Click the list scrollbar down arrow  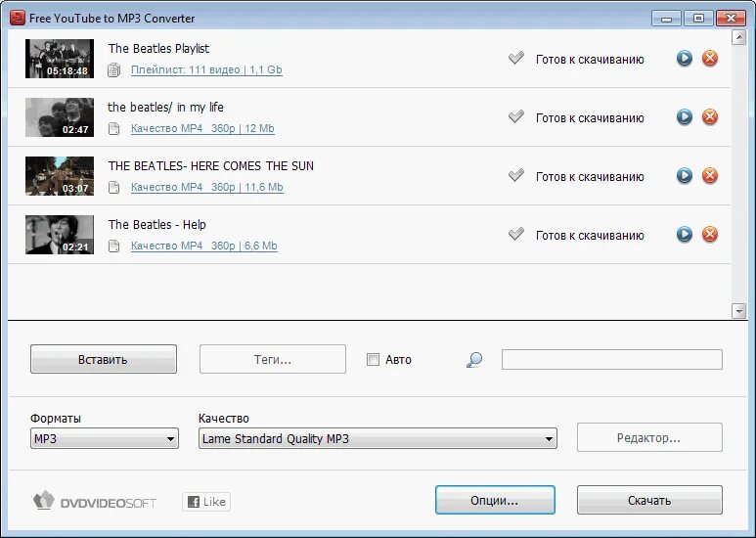coord(738,311)
